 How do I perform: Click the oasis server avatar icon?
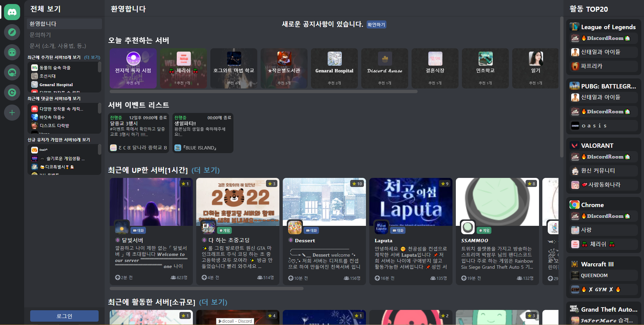(x=575, y=126)
